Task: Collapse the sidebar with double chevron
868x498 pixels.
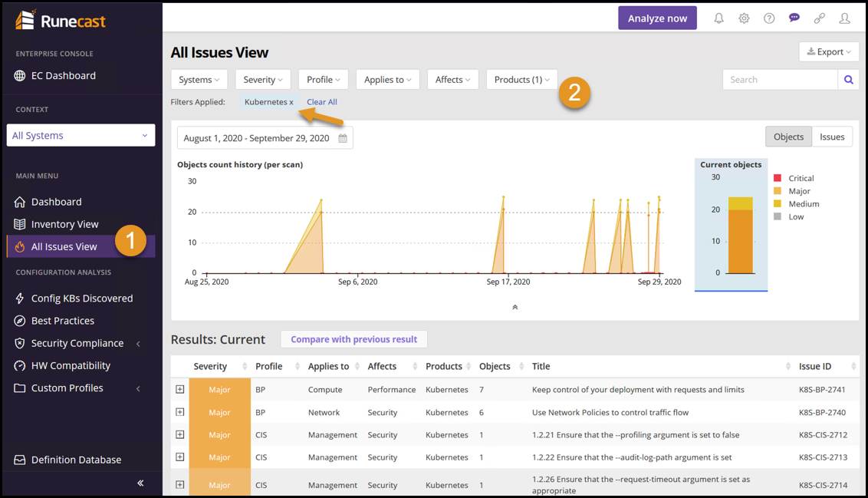Action: coord(140,483)
